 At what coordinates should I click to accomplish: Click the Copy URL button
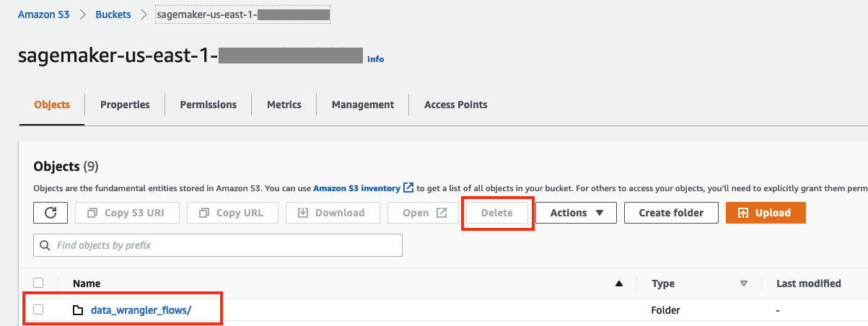(x=232, y=213)
